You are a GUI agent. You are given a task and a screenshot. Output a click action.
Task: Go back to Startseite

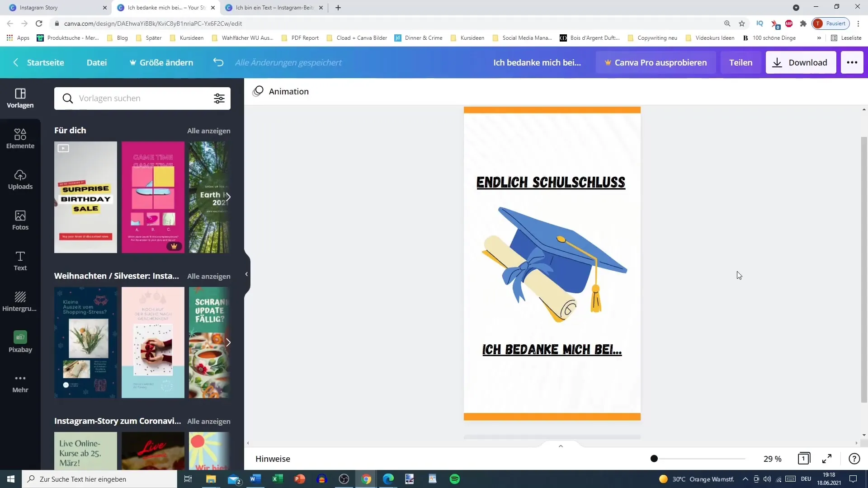point(39,62)
